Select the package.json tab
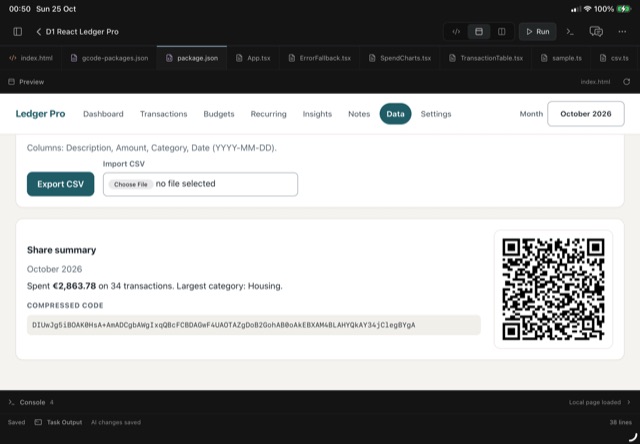This screenshot has height=444, width=640. point(192,58)
